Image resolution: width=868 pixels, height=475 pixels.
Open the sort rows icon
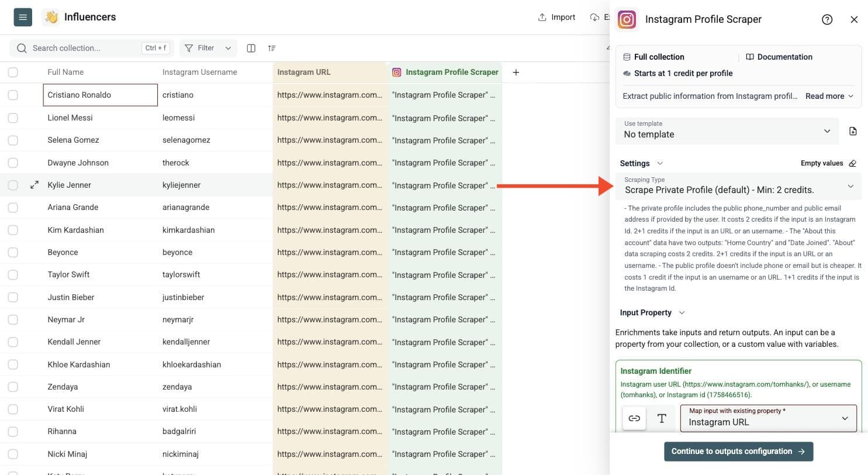pos(272,48)
